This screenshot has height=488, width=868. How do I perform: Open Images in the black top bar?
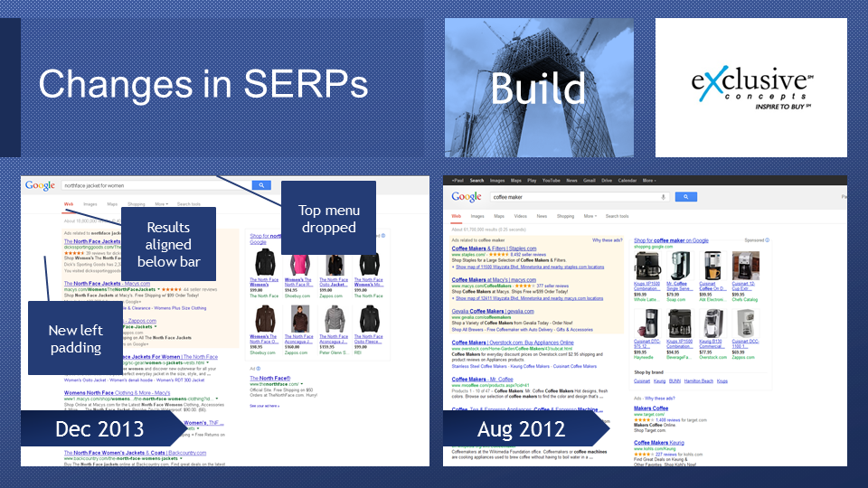click(x=497, y=181)
